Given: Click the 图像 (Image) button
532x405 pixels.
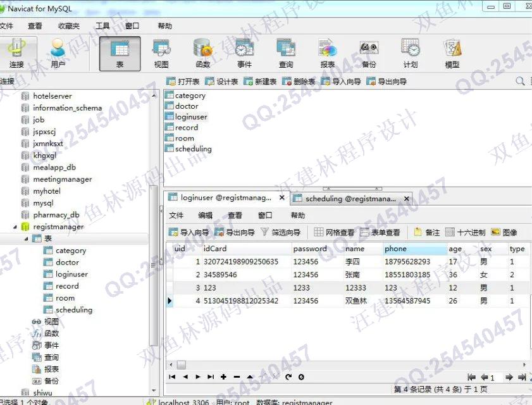Looking at the screenshot, I should (x=504, y=232).
